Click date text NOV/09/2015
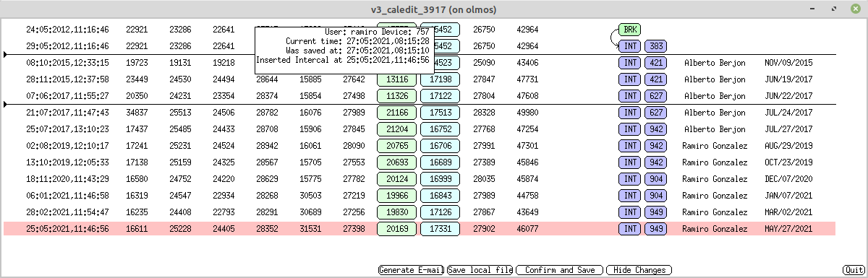868x278 pixels. point(788,63)
